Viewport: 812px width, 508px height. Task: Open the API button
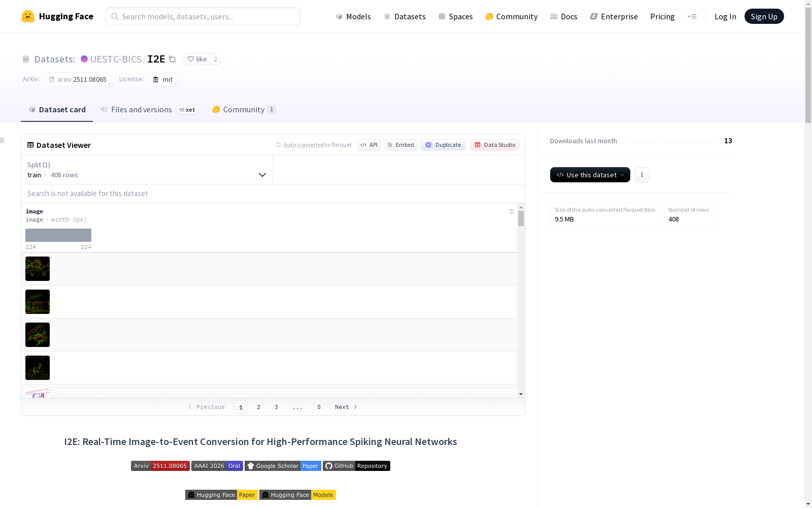369,145
